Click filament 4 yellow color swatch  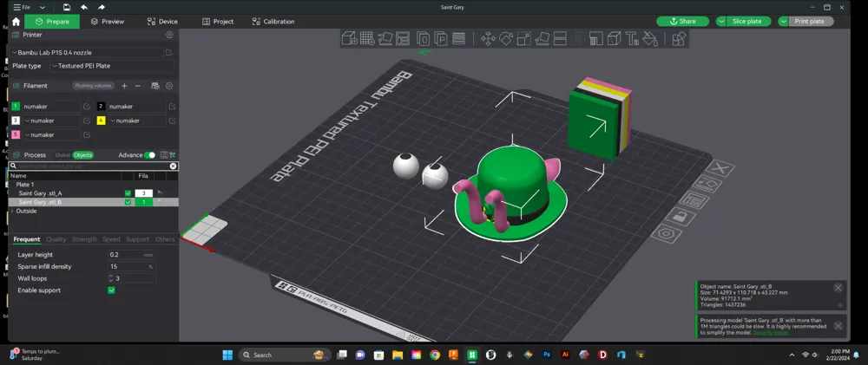tap(102, 121)
